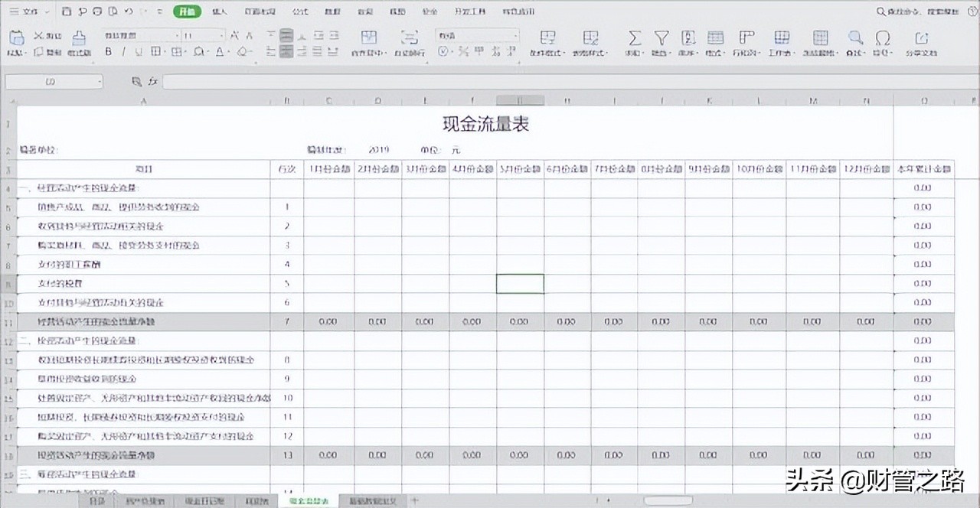Screen dimensions: 980x508
Task: Insert a symbol using the Ω icon
Action: click(x=880, y=37)
